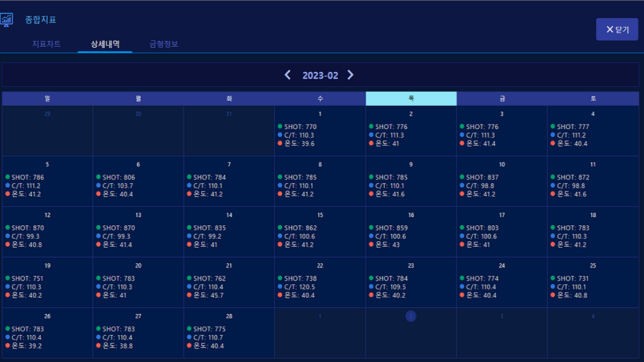
Task: Click the 2023-02 month label
Action: click(320, 76)
